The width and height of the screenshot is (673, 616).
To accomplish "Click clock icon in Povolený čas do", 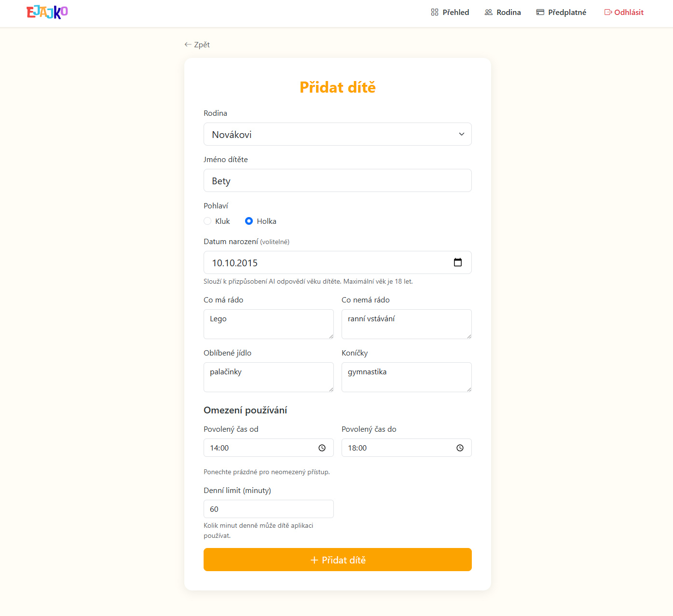I will 460,448.
